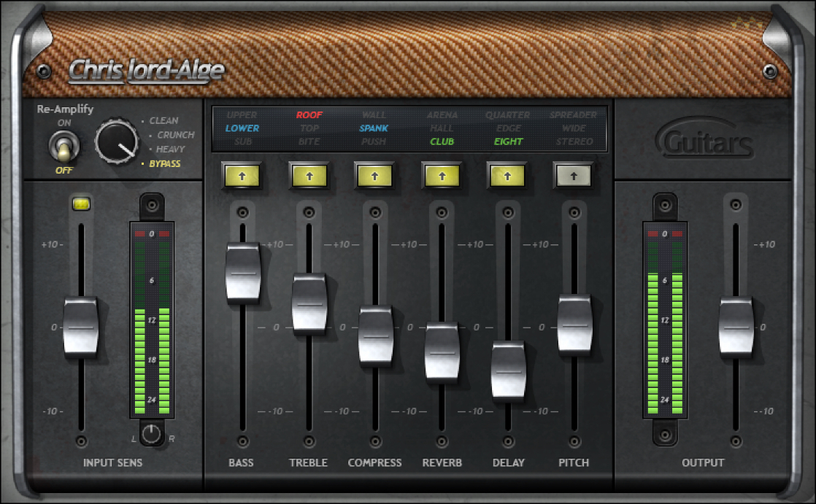Click the Re-Amplify rotary mode knob

[x=117, y=141]
